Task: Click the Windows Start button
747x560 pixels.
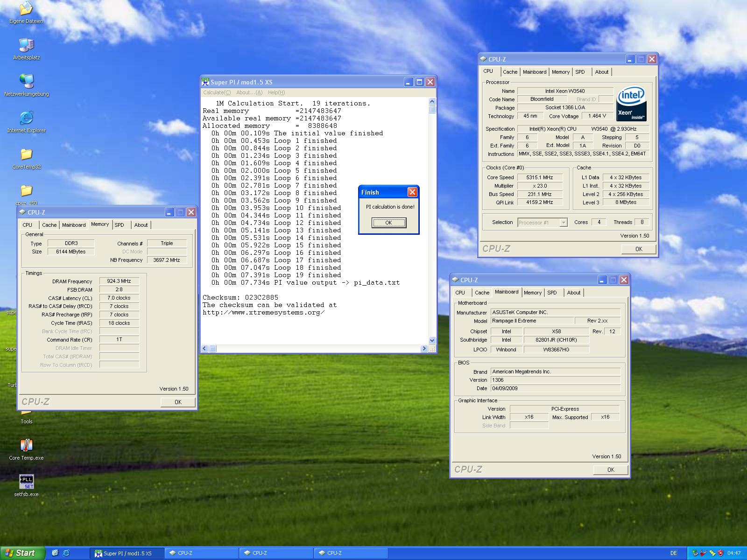Action: [22, 553]
